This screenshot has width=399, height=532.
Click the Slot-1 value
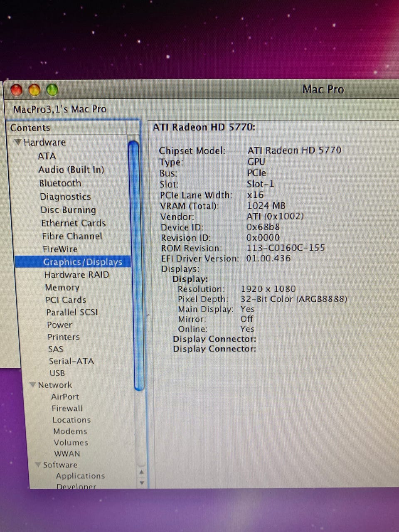(x=261, y=184)
